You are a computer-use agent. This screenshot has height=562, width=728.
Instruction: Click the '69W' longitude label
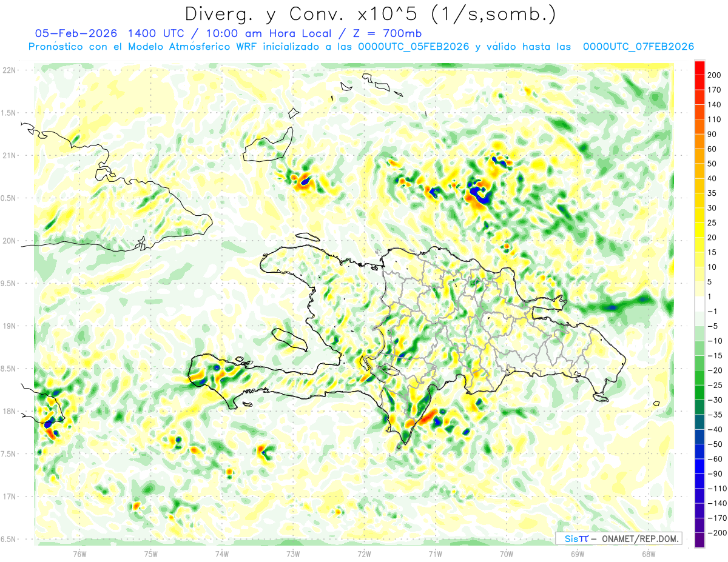tap(577, 553)
